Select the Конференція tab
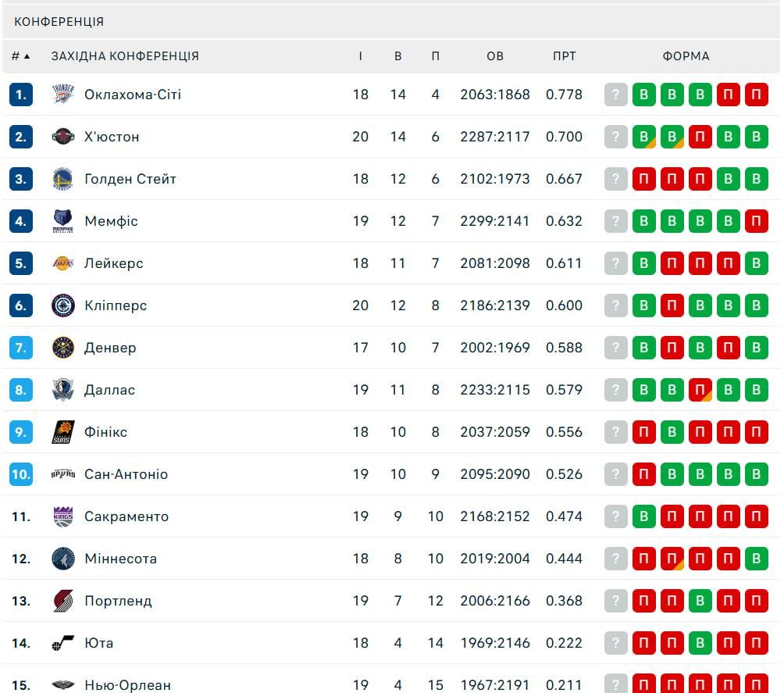 59,22
